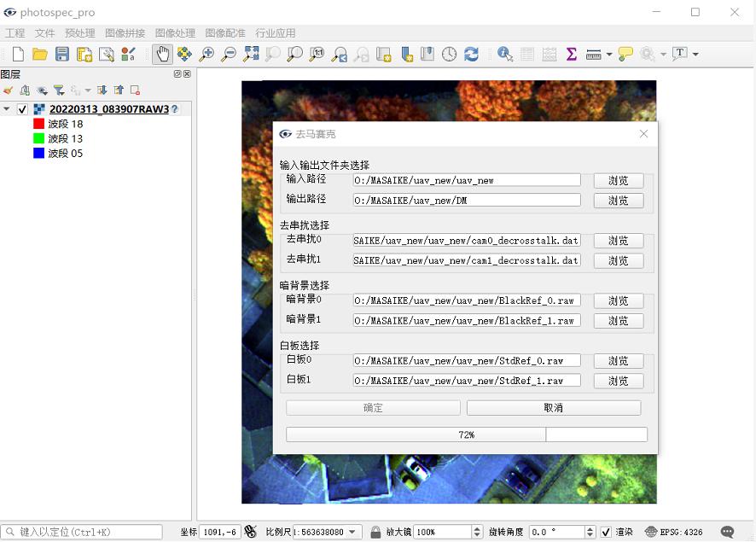
Task: Open manage map themes eye icon
Action: coord(42,90)
